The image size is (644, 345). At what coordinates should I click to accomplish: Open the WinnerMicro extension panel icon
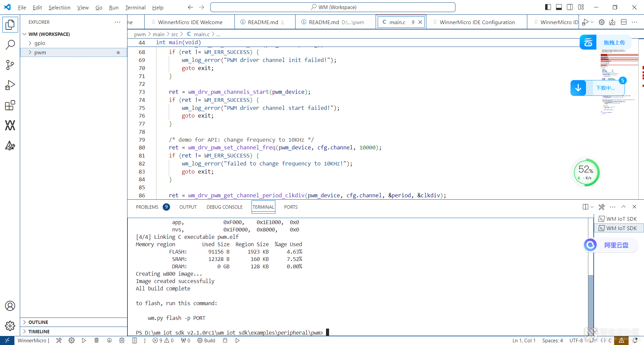point(10,125)
